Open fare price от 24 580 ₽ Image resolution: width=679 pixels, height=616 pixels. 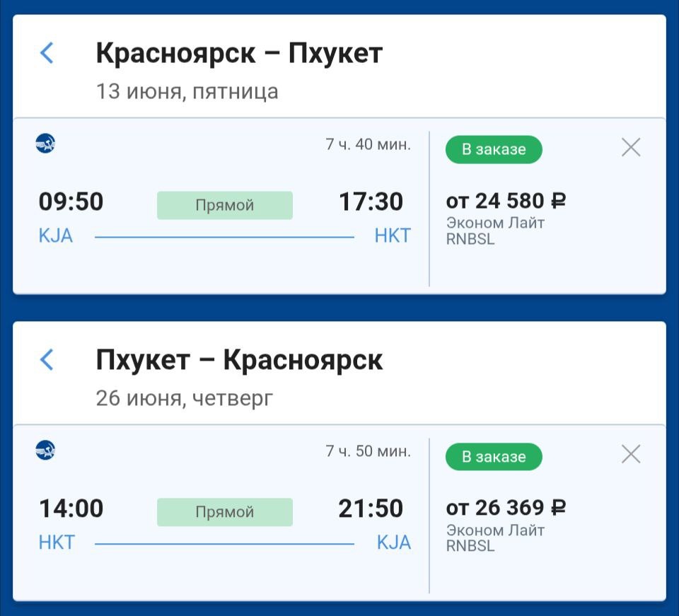[506, 202]
